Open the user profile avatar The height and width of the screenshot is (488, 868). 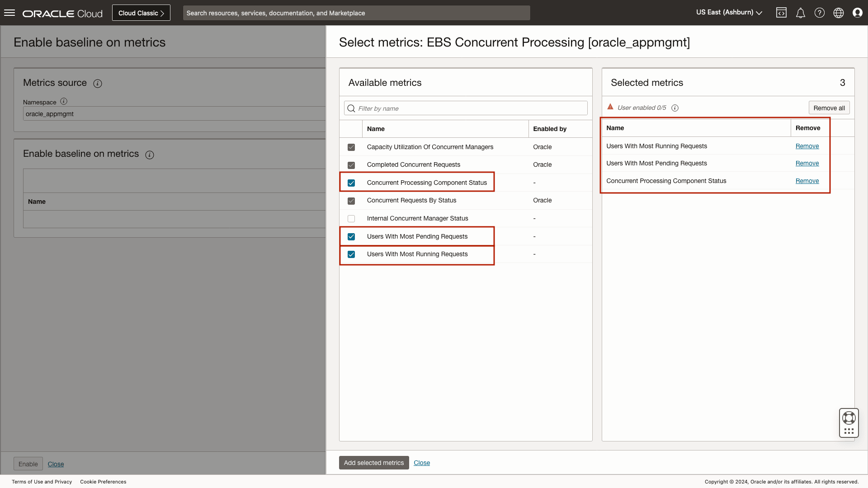point(857,13)
